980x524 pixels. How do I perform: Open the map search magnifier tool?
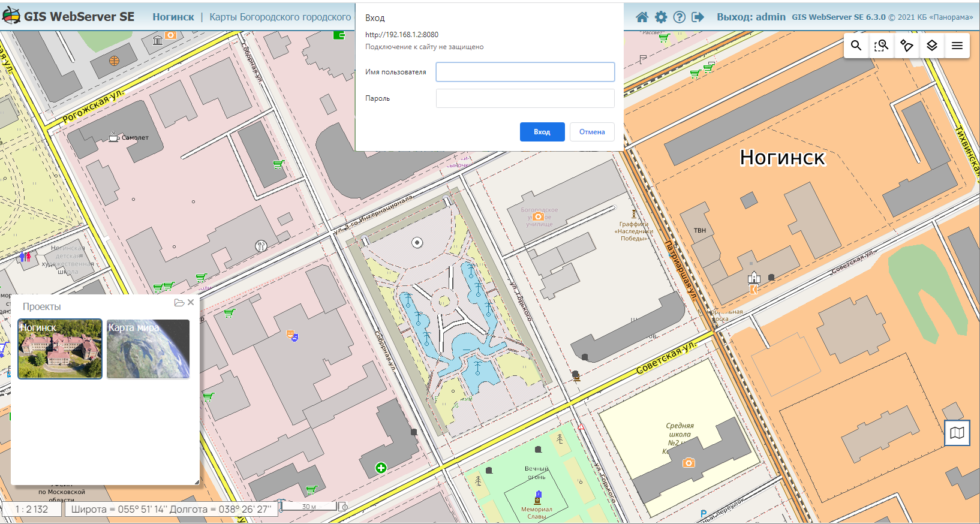tap(856, 46)
